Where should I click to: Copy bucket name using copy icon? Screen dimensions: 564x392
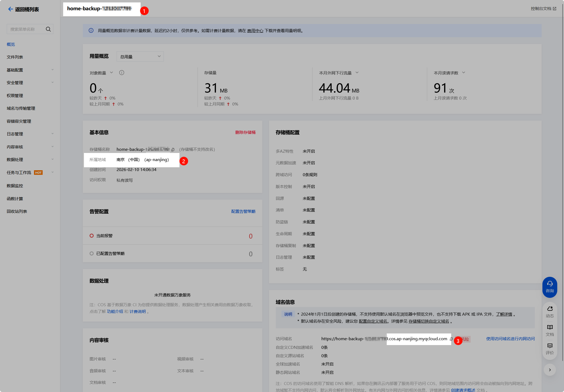(x=173, y=149)
